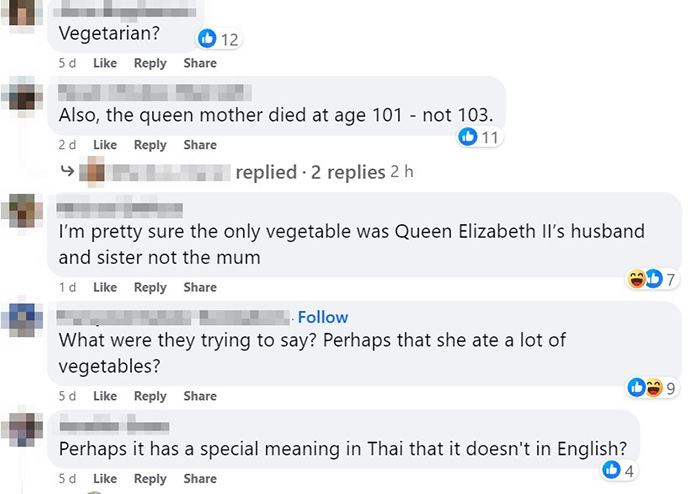
Task: Click like reaction icon on queen mother comment
Action: click(467, 137)
